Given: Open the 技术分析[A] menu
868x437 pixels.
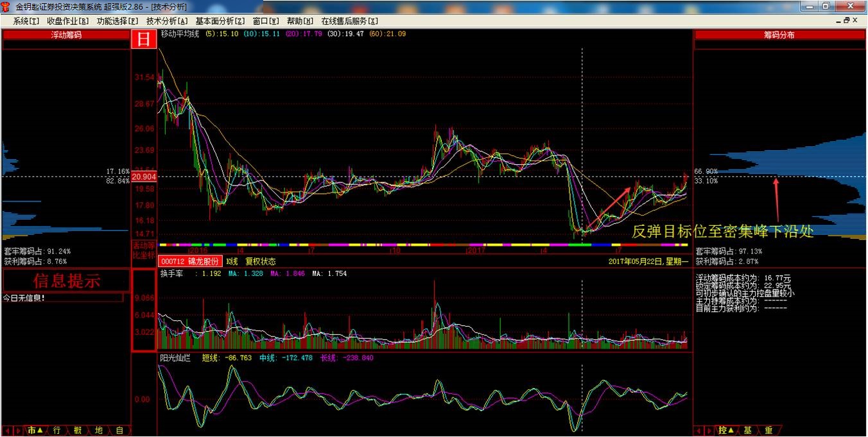Looking at the screenshot, I should pos(167,21).
